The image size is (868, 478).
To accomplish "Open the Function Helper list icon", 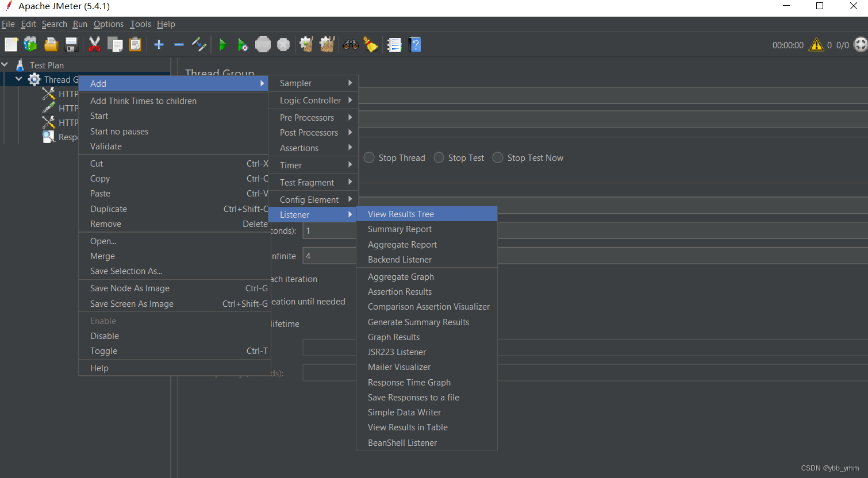I will point(394,44).
